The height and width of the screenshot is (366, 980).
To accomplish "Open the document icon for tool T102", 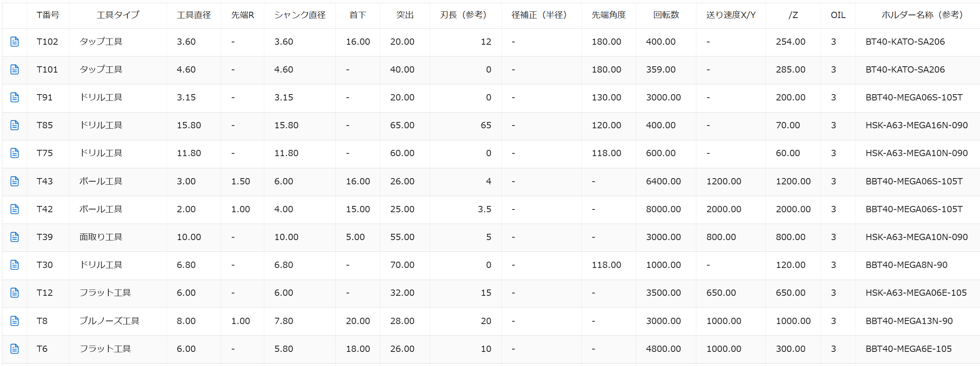I will (15, 42).
